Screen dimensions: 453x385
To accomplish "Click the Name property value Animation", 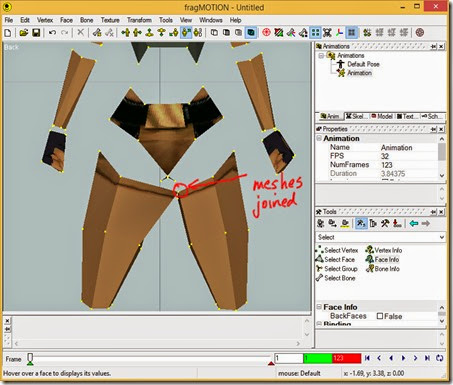I will tap(397, 147).
